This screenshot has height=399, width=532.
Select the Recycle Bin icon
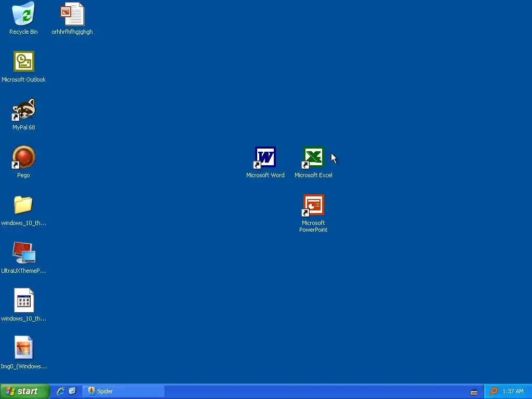point(23,14)
